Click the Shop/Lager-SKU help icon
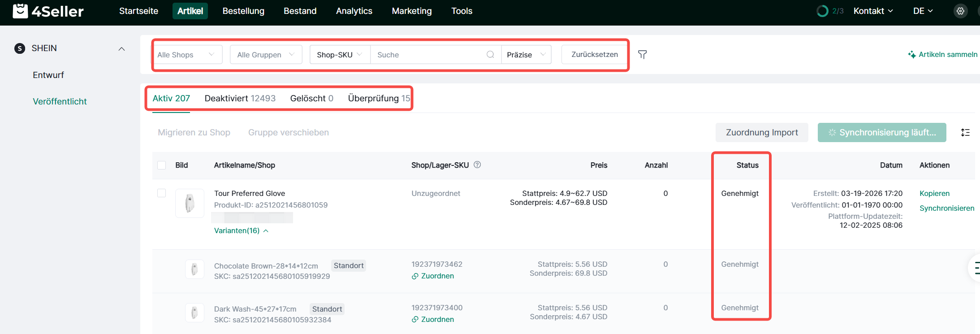 coord(477,165)
